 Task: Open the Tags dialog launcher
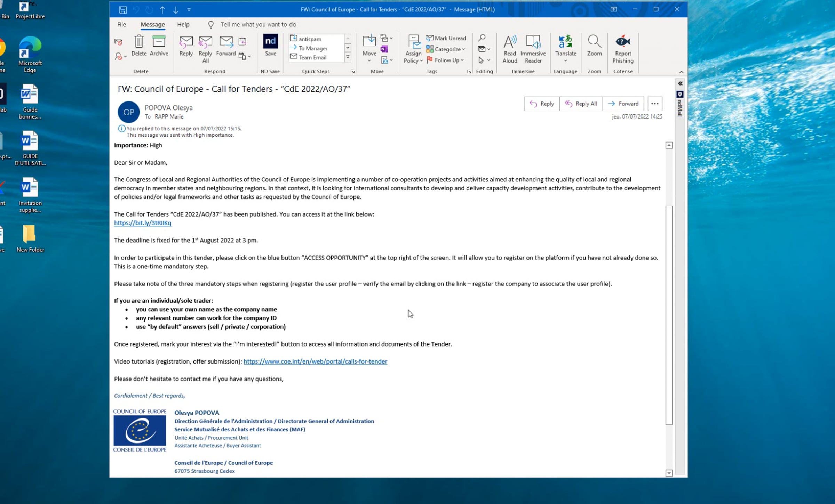[469, 72]
